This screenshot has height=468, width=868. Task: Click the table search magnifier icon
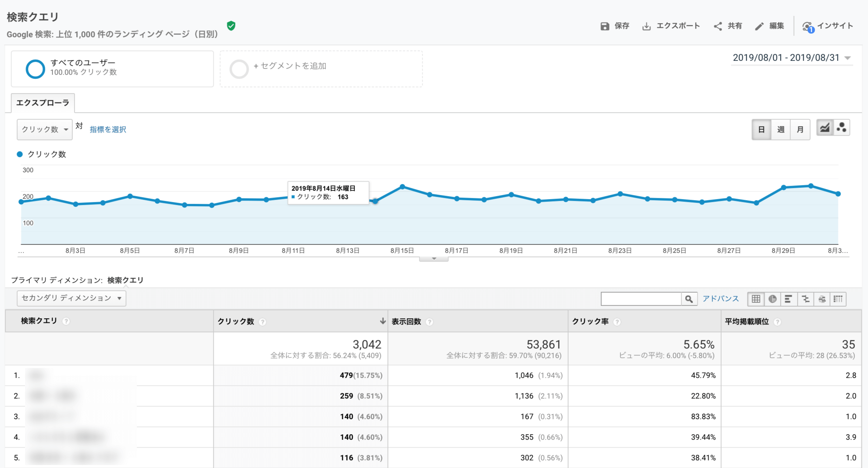pyautogui.click(x=689, y=299)
